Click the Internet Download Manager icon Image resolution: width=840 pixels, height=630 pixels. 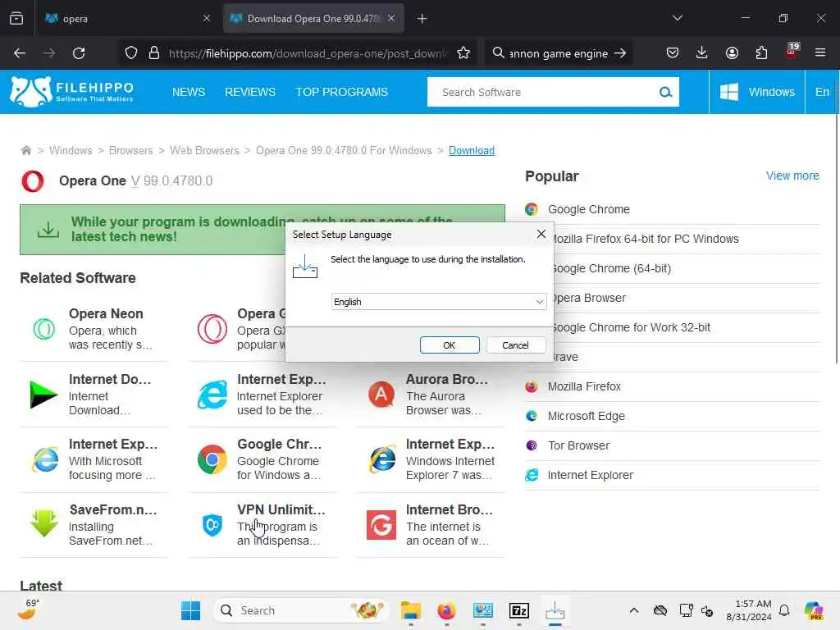tap(43, 395)
